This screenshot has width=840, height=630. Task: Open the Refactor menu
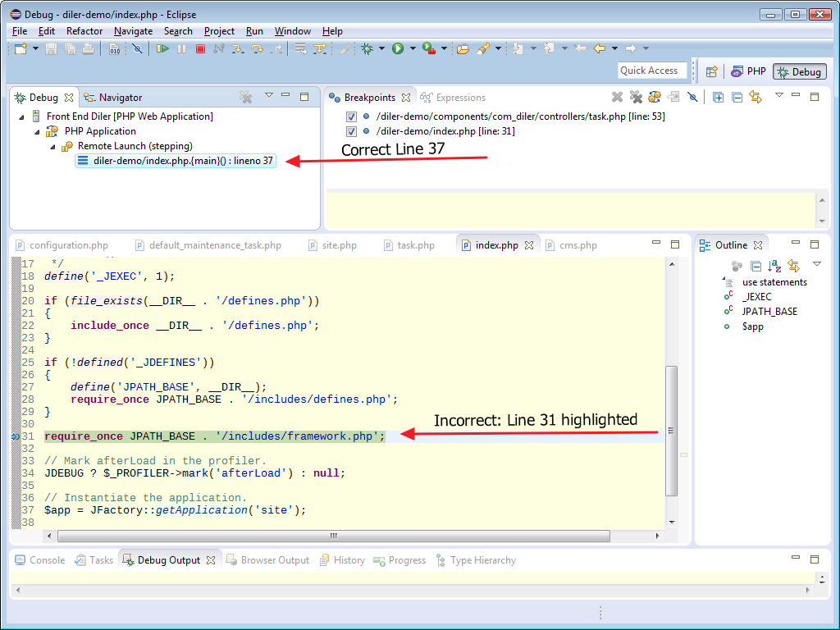click(84, 31)
